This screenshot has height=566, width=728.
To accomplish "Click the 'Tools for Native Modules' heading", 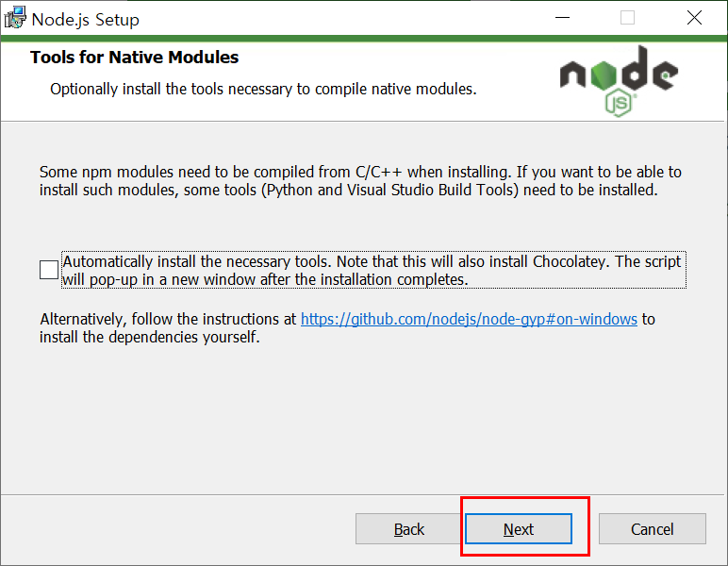I will pyautogui.click(x=134, y=58).
